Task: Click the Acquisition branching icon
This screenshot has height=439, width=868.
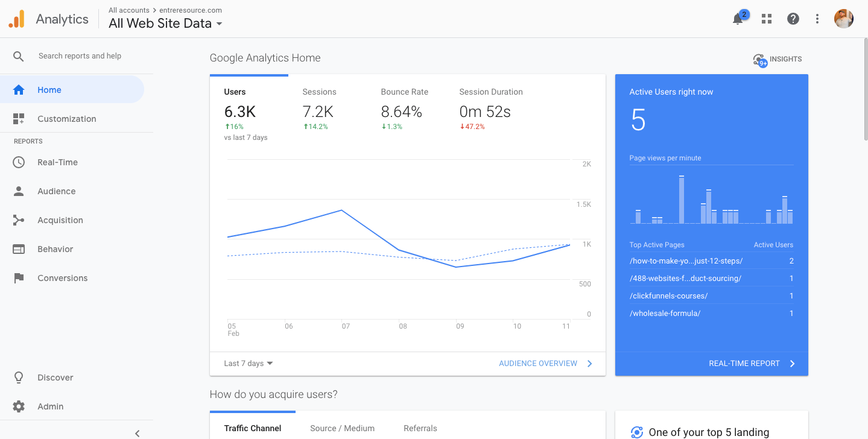Action: [x=19, y=220]
